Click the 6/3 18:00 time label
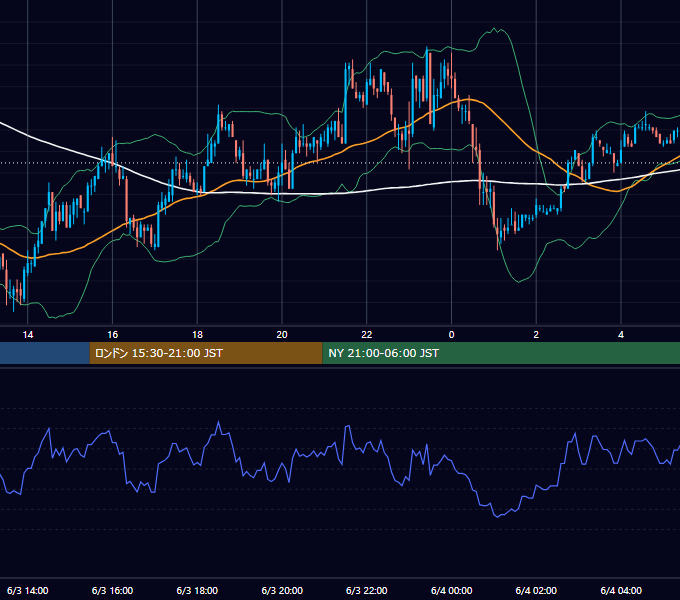Image resolution: width=680 pixels, height=600 pixels. (197, 590)
